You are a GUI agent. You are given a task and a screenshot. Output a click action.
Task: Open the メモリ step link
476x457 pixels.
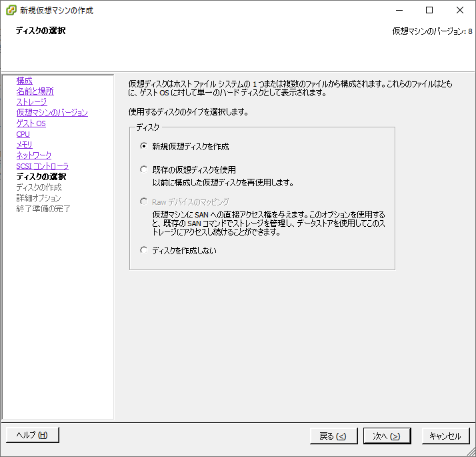coord(24,145)
